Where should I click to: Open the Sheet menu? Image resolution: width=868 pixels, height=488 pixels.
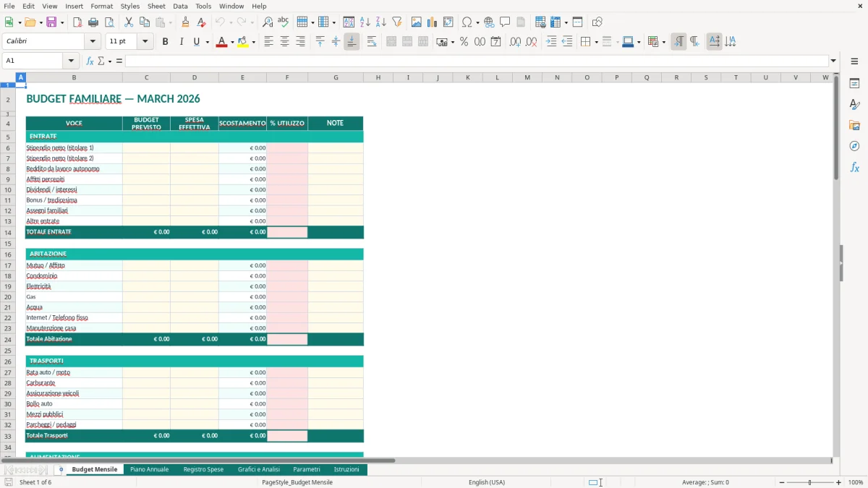pos(156,6)
